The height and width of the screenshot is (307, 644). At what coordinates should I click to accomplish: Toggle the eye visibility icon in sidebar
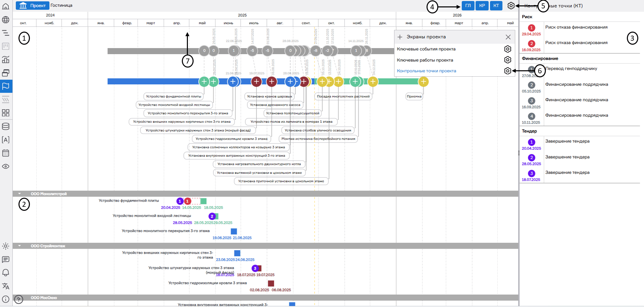6,166
